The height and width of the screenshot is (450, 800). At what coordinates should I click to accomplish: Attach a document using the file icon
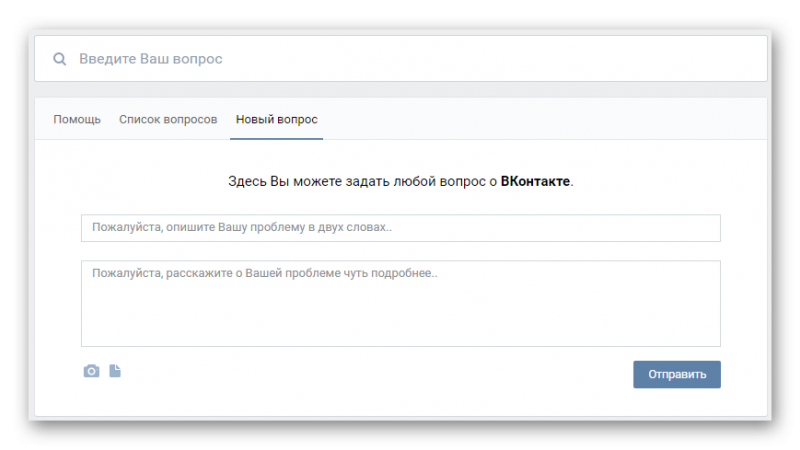(115, 371)
